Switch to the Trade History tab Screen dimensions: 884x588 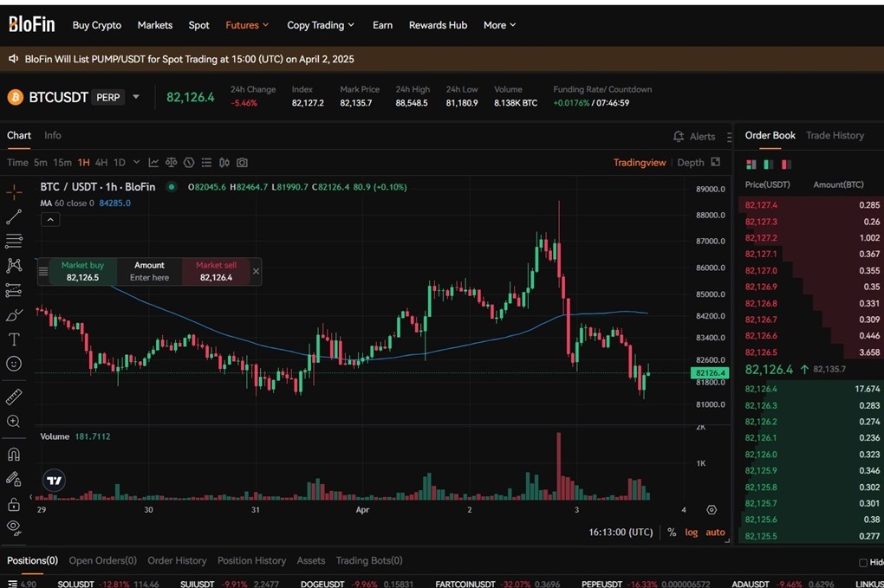835,135
